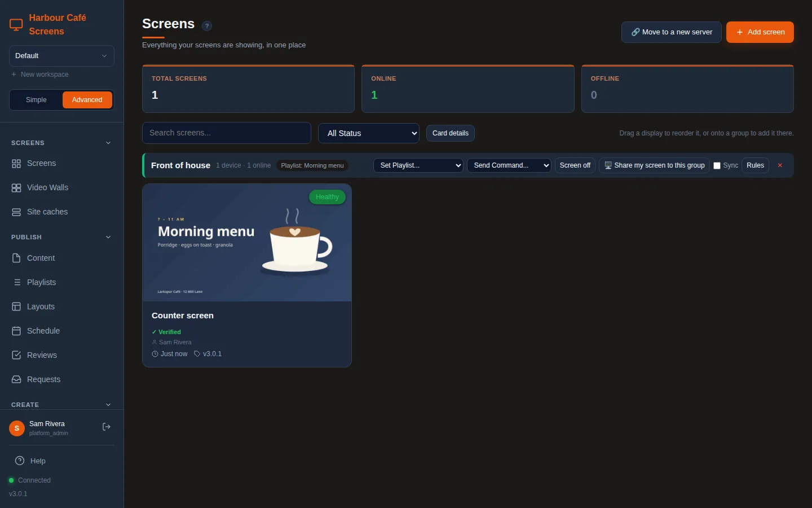Image resolution: width=812 pixels, height=508 pixels.
Task: Collapse the PUBLISH sidebar section
Action: [x=108, y=237]
